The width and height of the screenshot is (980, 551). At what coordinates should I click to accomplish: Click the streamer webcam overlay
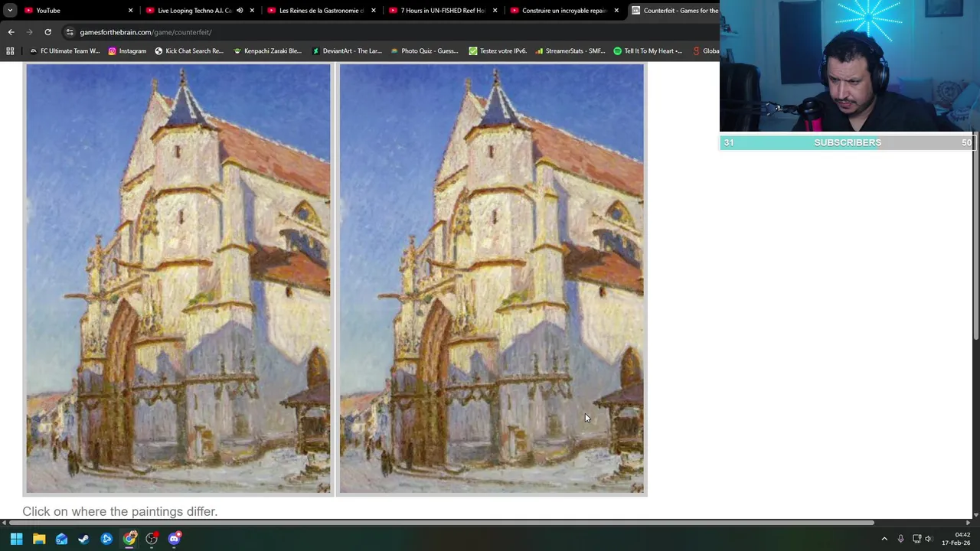[850, 66]
